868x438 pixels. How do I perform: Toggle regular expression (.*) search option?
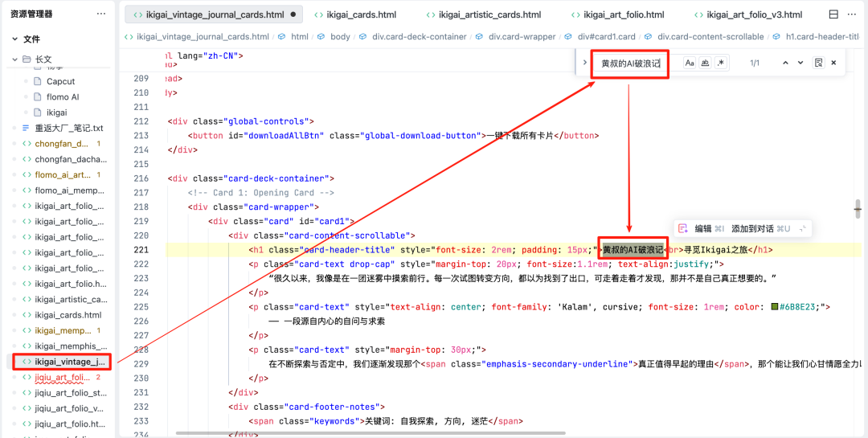(720, 63)
